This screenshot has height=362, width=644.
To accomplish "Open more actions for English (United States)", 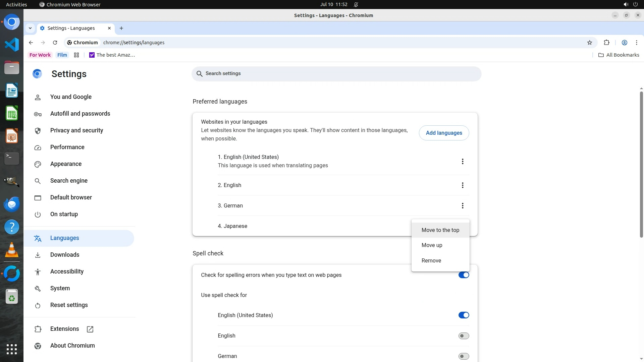I will tap(463, 162).
